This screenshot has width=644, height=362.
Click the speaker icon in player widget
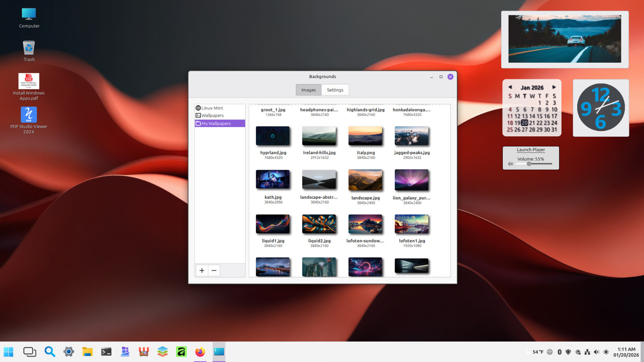[510, 164]
